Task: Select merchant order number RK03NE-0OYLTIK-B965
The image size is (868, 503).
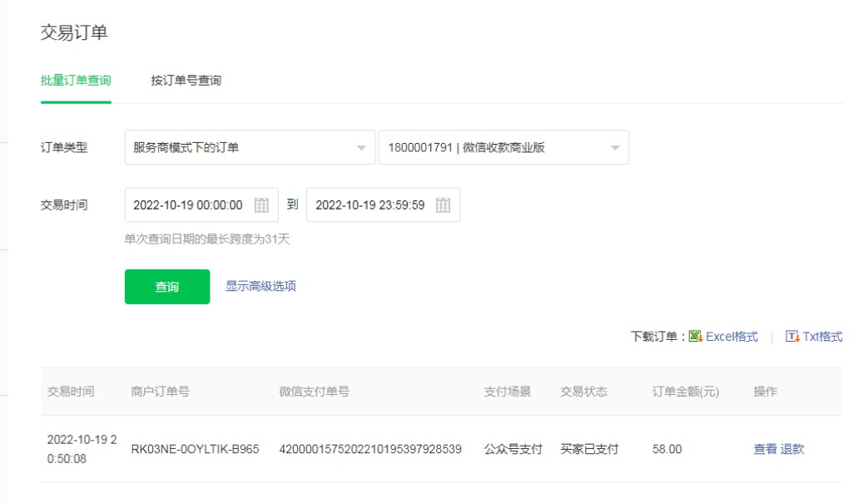Action: coord(195,449)
